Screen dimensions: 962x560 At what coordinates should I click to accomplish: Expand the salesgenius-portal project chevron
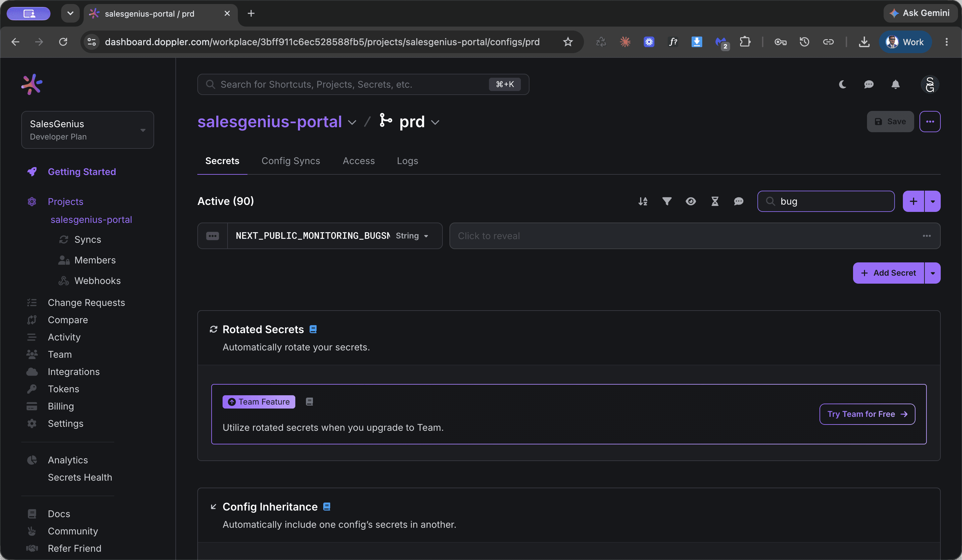pyautogui.click(x=352, y=122)
